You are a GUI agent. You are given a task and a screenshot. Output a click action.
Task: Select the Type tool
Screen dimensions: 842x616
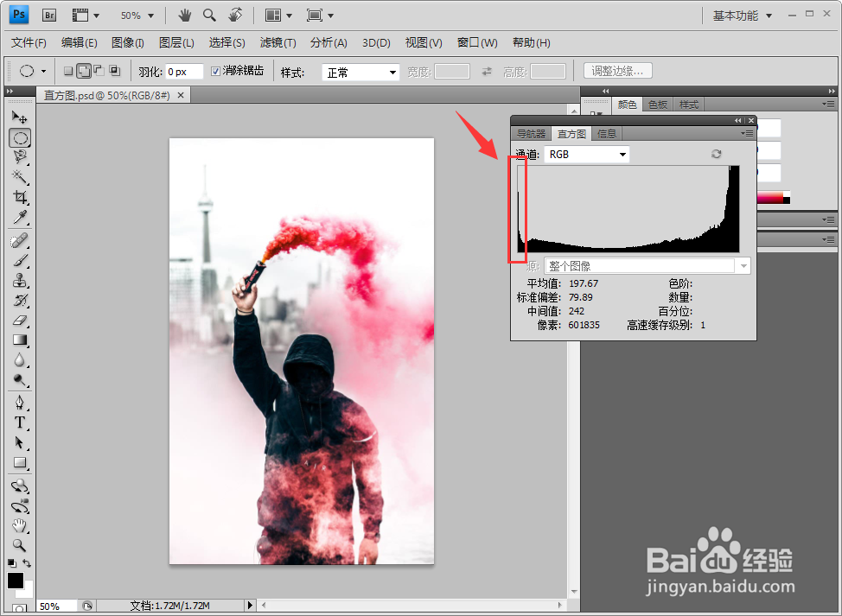pos(20,422)
